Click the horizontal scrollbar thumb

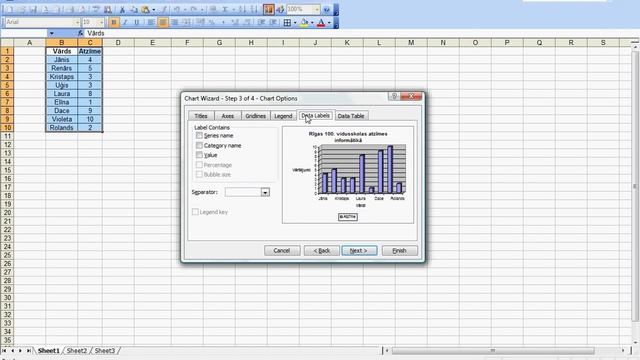point(493,351)
